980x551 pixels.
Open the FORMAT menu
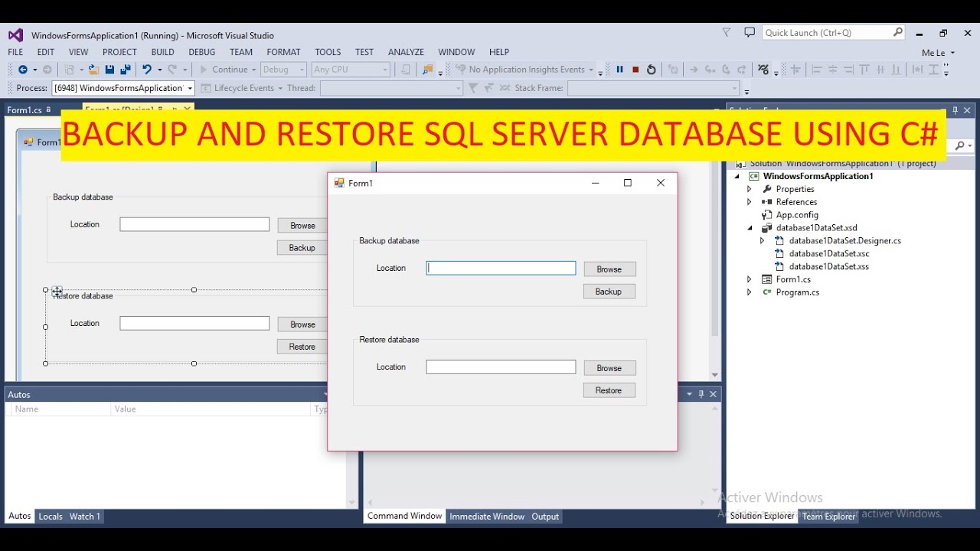[x=283, y=52]
